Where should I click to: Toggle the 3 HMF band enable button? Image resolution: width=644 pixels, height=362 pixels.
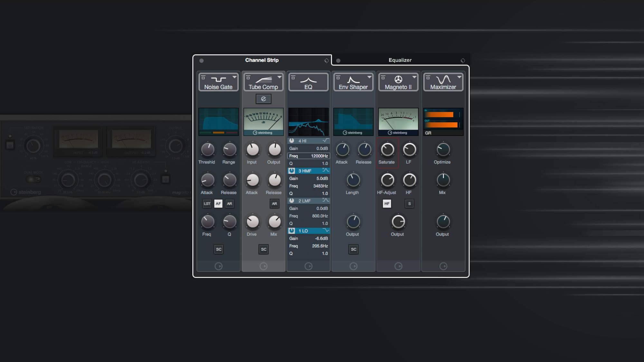tap(291, 170)
